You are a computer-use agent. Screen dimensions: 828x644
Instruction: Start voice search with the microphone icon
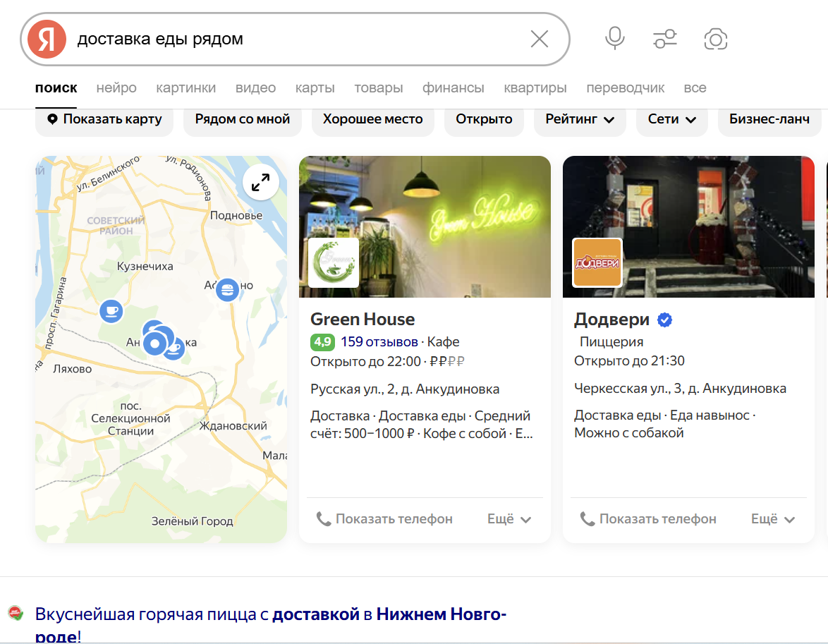click(615, 39)
